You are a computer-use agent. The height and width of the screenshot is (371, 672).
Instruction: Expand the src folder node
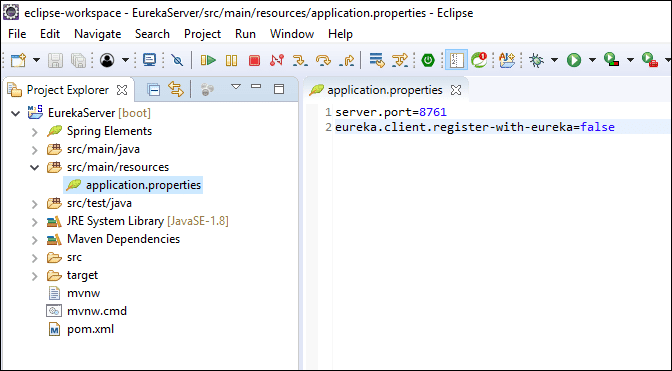pos(35,258)
